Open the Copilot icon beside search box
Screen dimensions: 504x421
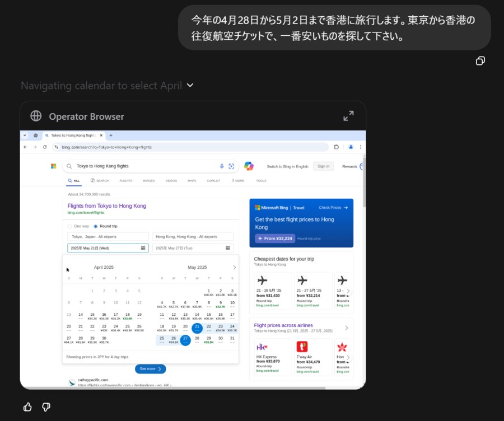tap(249, 166)
